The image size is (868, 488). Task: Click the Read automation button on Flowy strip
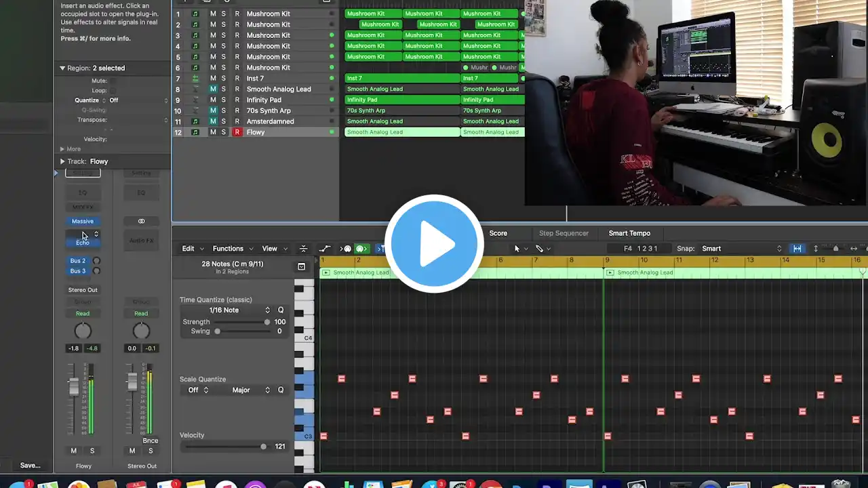tap(83, 313)
